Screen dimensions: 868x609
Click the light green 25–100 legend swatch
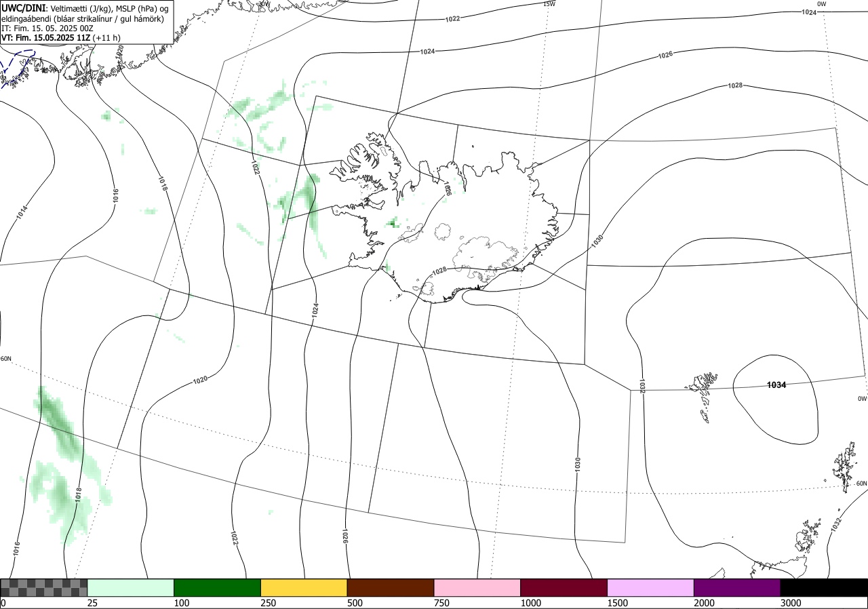pos(131,587)
